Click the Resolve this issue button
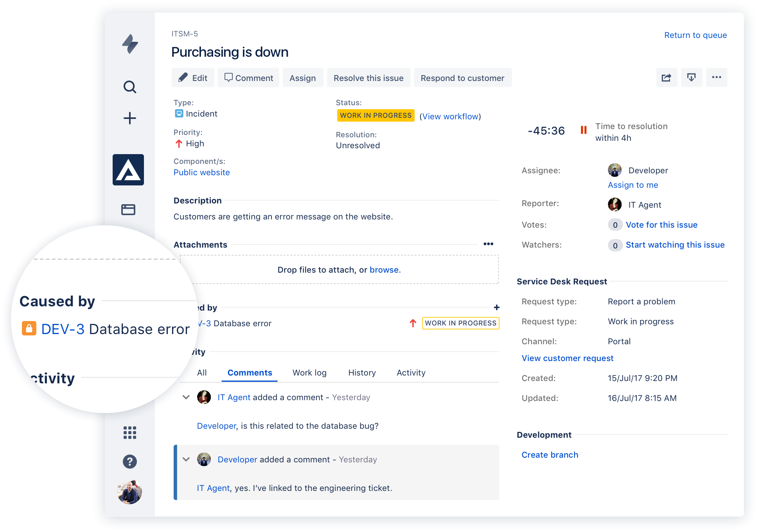The height and width of the screenshot is (532, 758). [x=368, y=78]
